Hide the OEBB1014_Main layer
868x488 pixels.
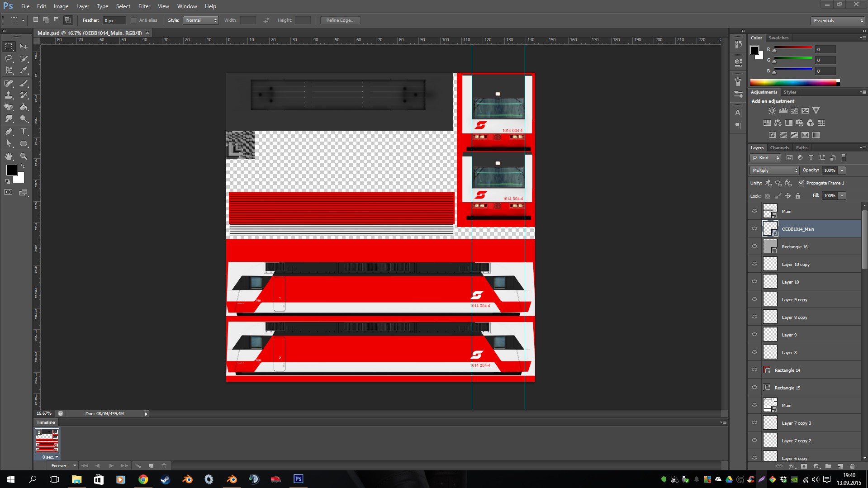[754, 229]
